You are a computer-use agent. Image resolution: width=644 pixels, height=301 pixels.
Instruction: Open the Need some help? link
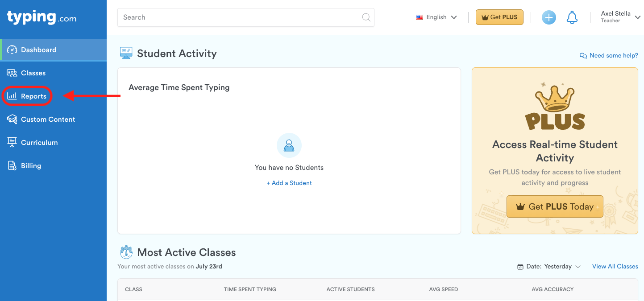609,56
